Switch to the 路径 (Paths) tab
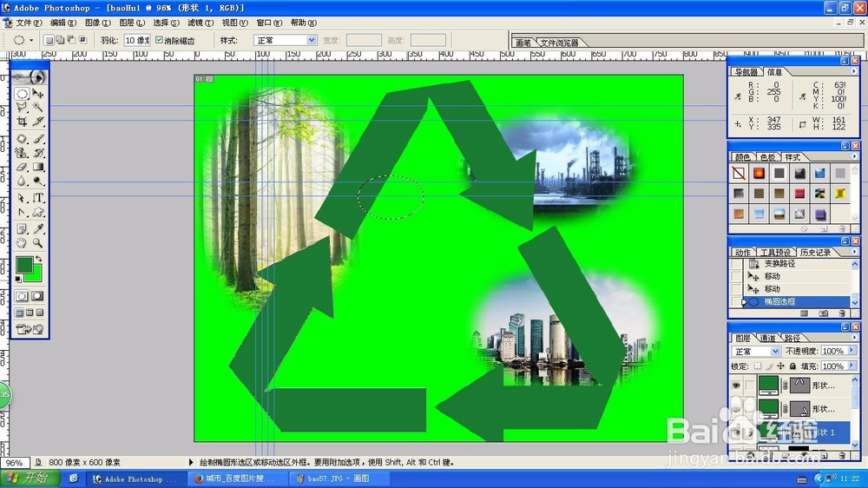This screenshot has height=488, width=868. click(792, 338)
